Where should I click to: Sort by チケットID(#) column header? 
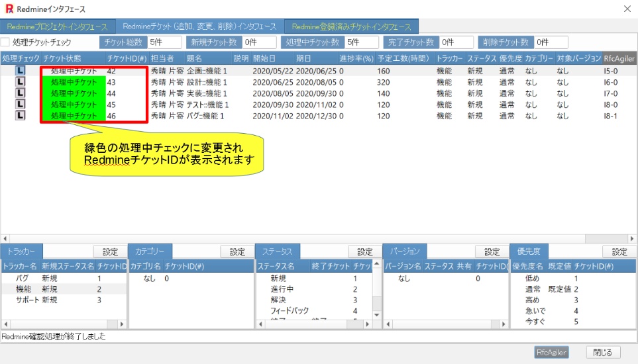(127, 58)
